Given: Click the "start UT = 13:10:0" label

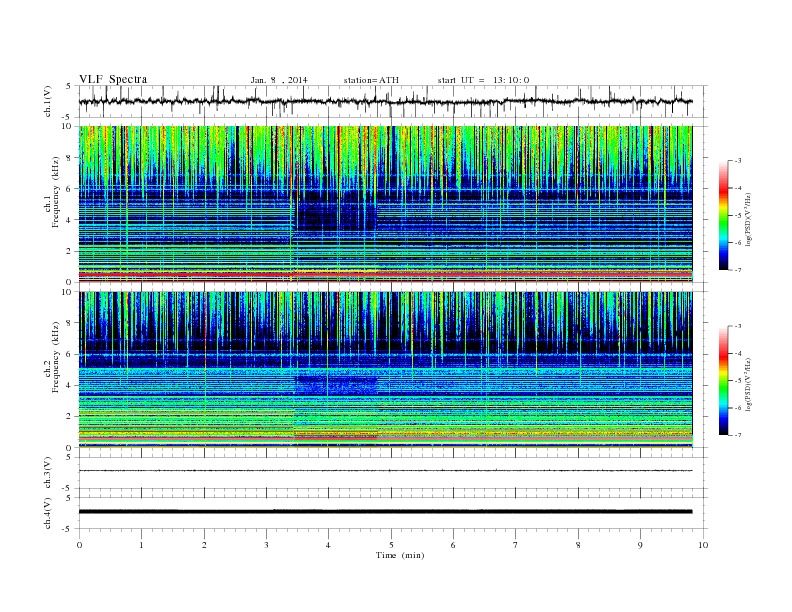Looking at the screenshot, I should (x=483, y=80).
